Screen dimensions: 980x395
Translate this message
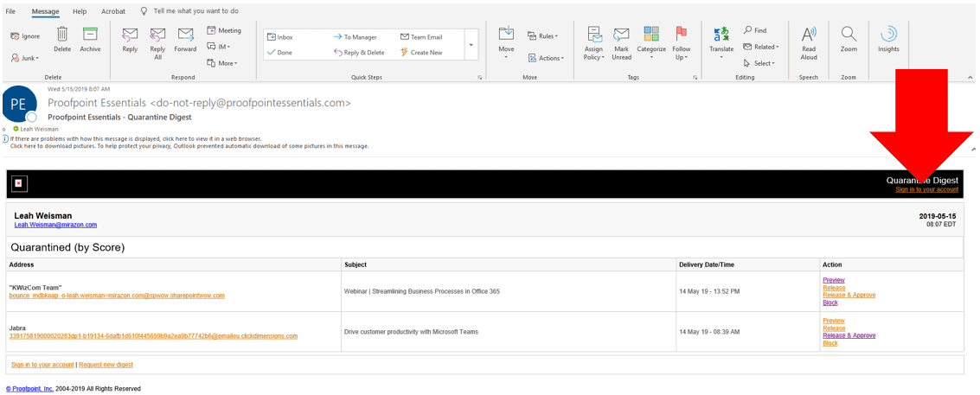(721, 42)
